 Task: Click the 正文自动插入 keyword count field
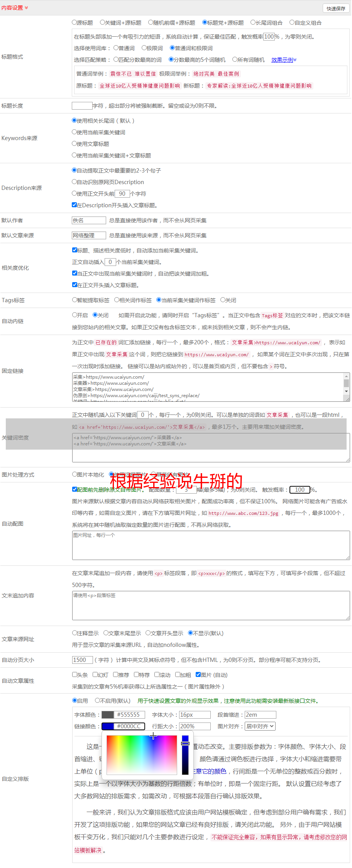pyautogui.click(x=110, y=262)
